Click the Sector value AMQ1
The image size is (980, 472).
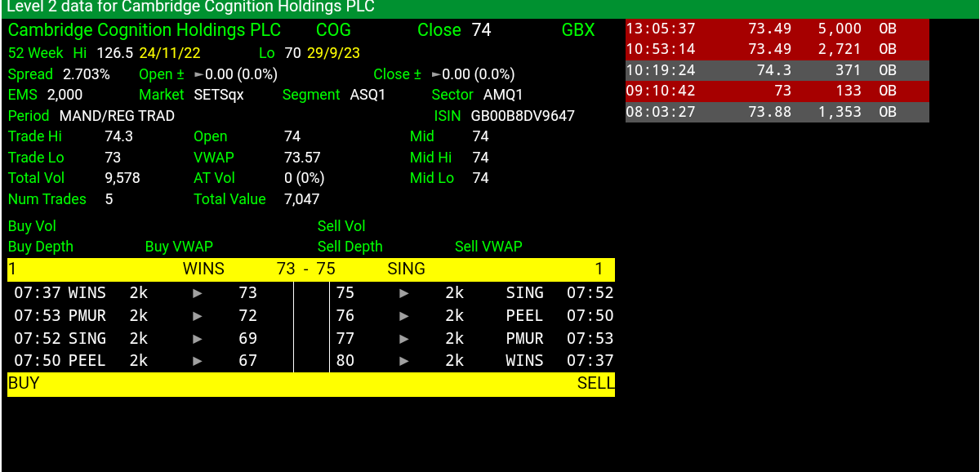tap(503, 95)
